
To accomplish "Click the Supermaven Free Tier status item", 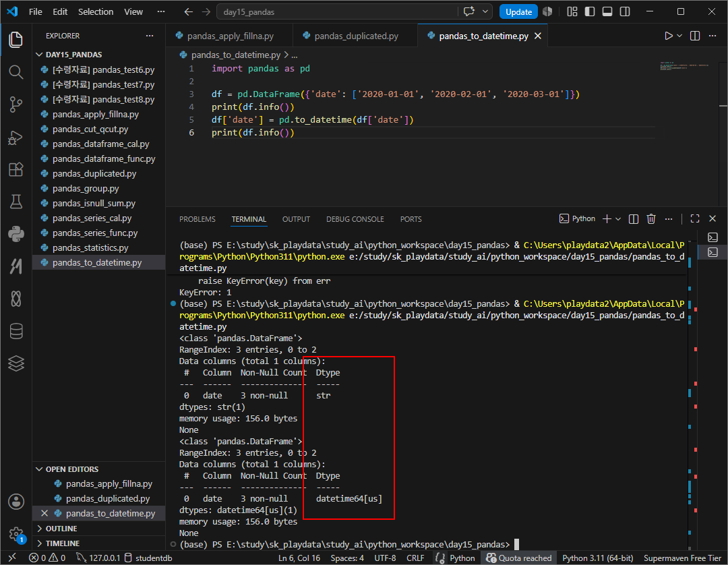I will (x=682, y=558).
